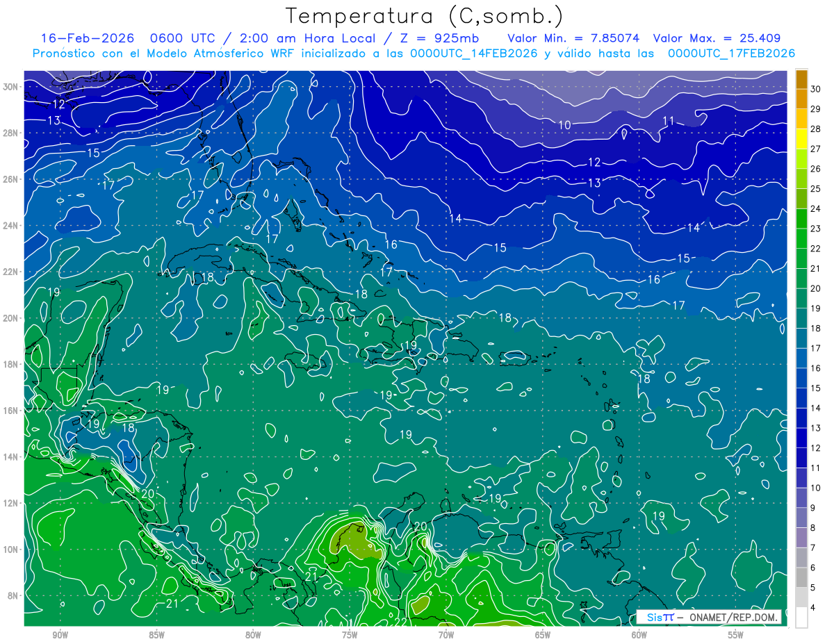Click the 14N latitude label
Image resolution: width=834 pixels, height=644 pixels.
10,457
